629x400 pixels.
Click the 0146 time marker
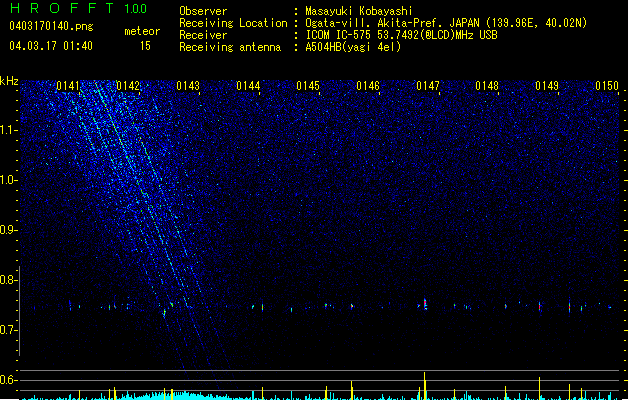[368, 86]
